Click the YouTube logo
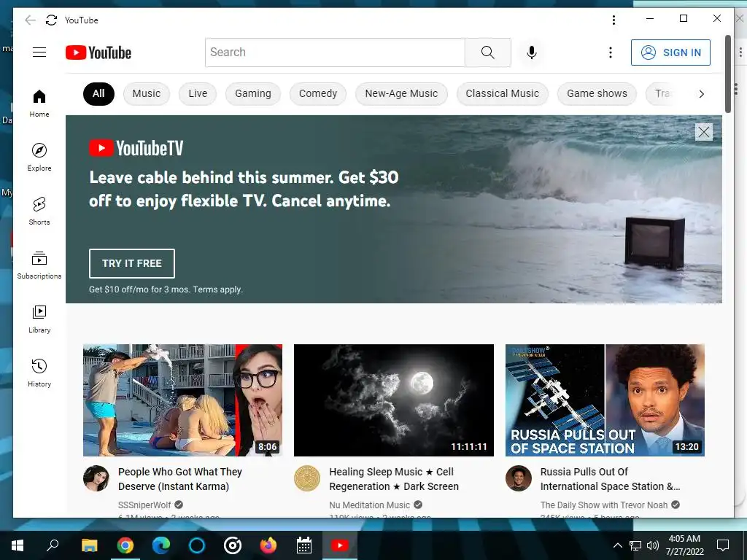The height and width of the screenshot is (560, 747). pyautogui.click(x=98, y=52)
